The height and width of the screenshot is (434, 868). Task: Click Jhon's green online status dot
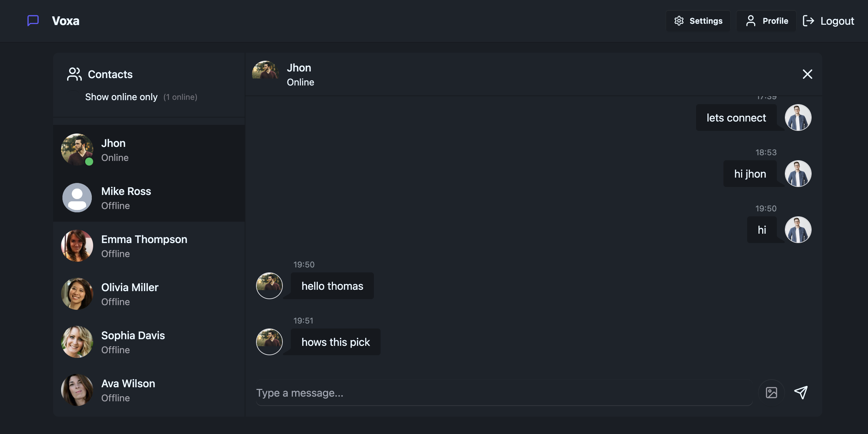pos(89,162)
